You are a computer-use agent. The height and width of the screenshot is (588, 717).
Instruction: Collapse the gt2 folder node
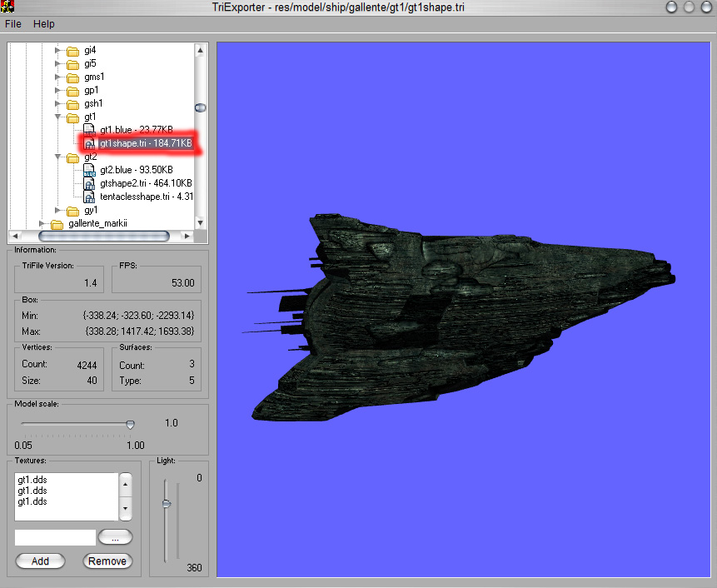(58, 157)
